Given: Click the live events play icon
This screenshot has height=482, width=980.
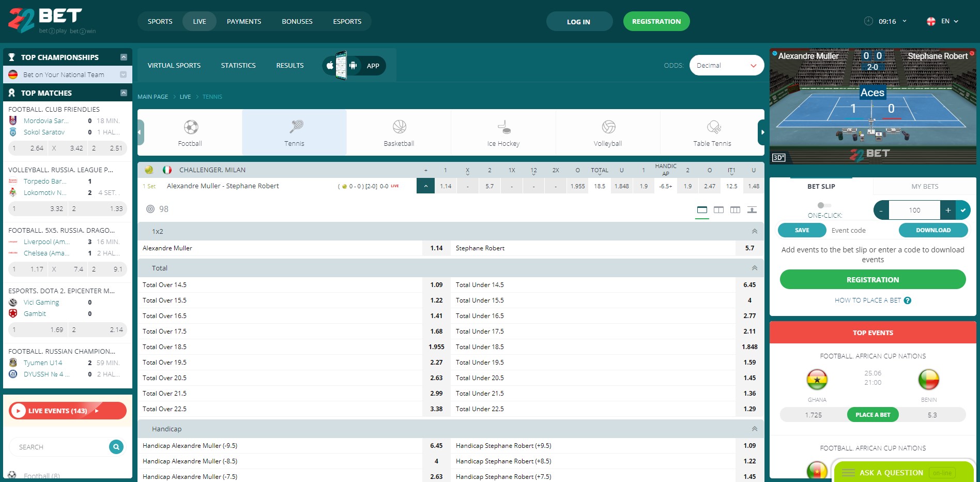Looking at the screenshot, I should click(18, 411).
